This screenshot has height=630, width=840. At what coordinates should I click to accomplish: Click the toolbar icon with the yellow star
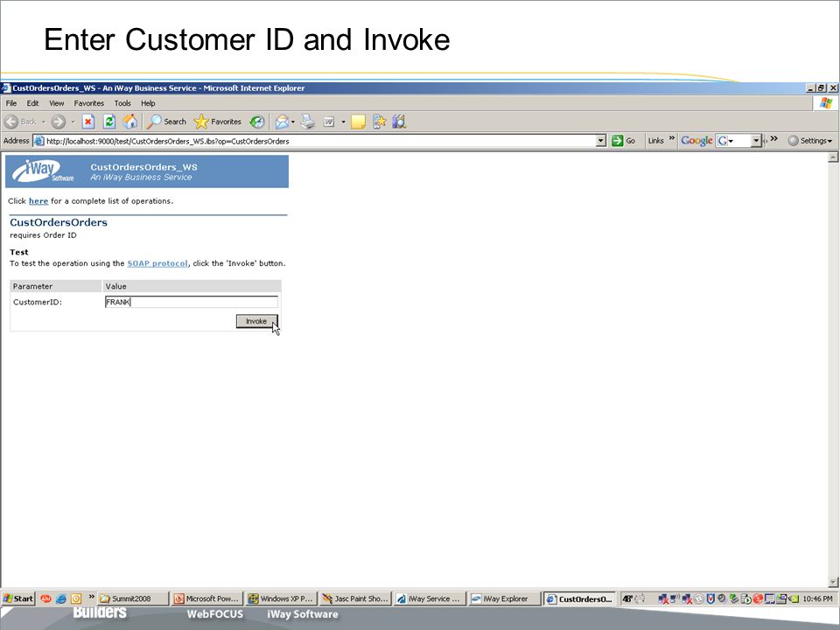point(379,122)
